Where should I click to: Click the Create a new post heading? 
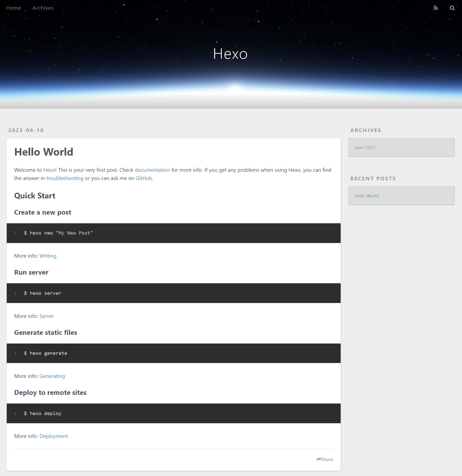pyautogui.click(x=43, y=212)
